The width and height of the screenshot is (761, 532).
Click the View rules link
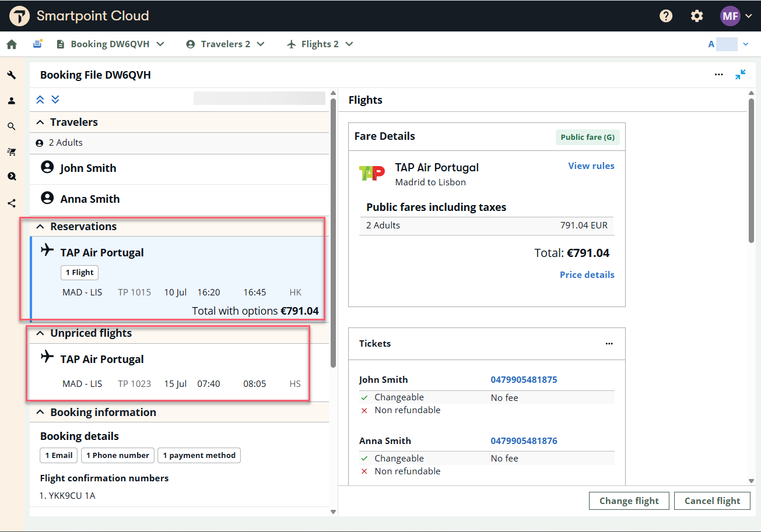[x=591, y=166]
